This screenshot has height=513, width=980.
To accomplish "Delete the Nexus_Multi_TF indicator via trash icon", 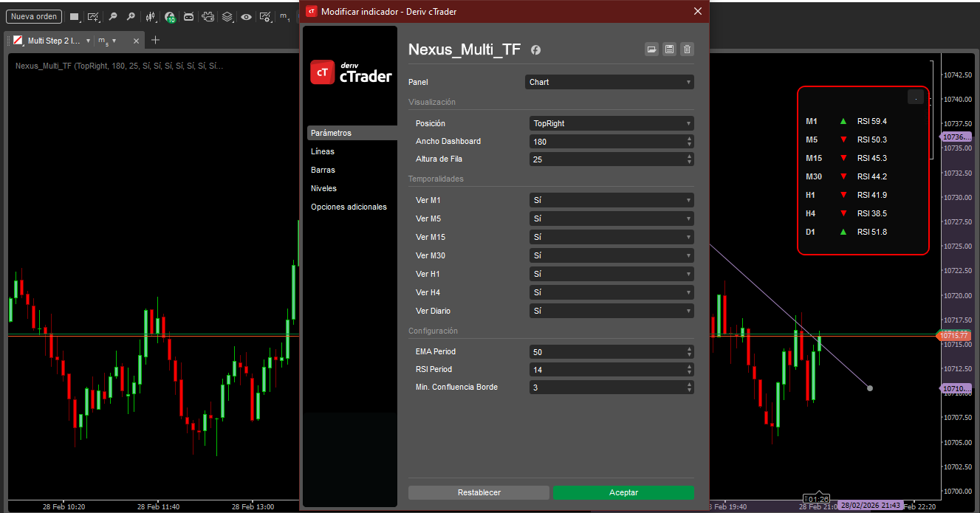I will (x=687, y=49).
